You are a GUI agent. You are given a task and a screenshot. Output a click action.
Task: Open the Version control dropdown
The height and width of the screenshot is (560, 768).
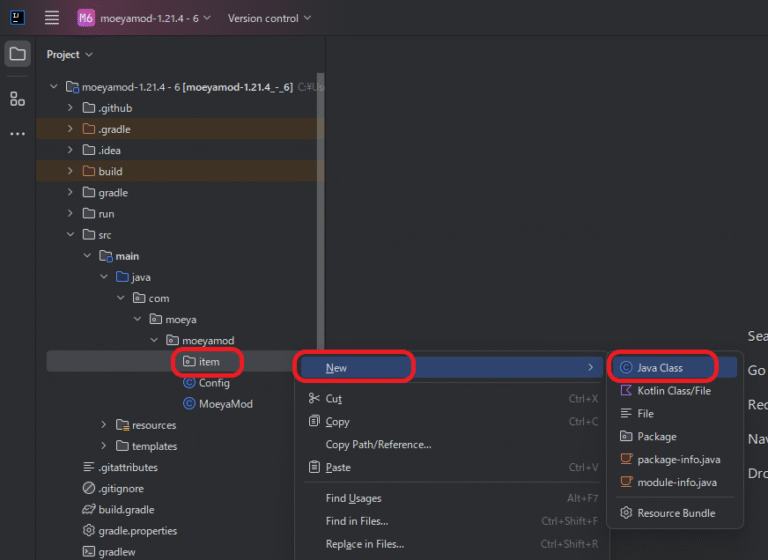click(x=269, y=18)
